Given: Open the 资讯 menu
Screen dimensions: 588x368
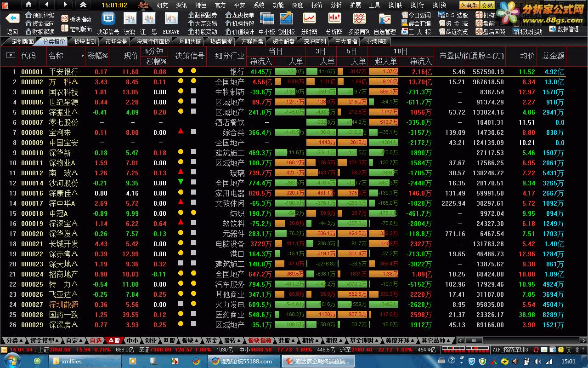Looking at the screenshot, I should point(181,5).
